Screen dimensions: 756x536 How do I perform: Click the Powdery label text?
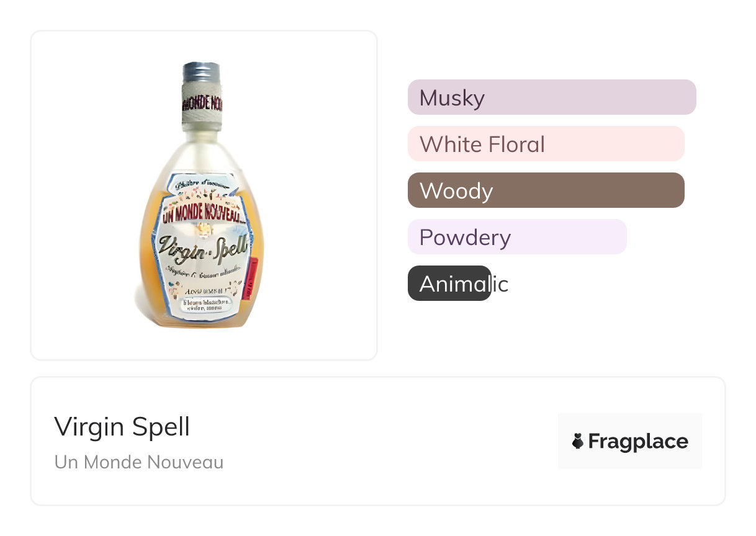[x=465, y=238]
